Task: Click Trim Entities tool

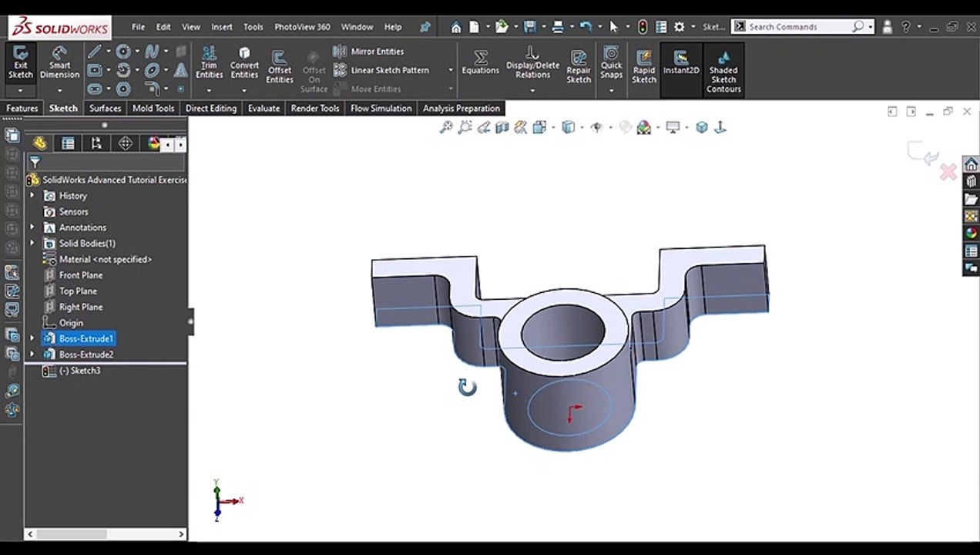Action: click(209, 62)
